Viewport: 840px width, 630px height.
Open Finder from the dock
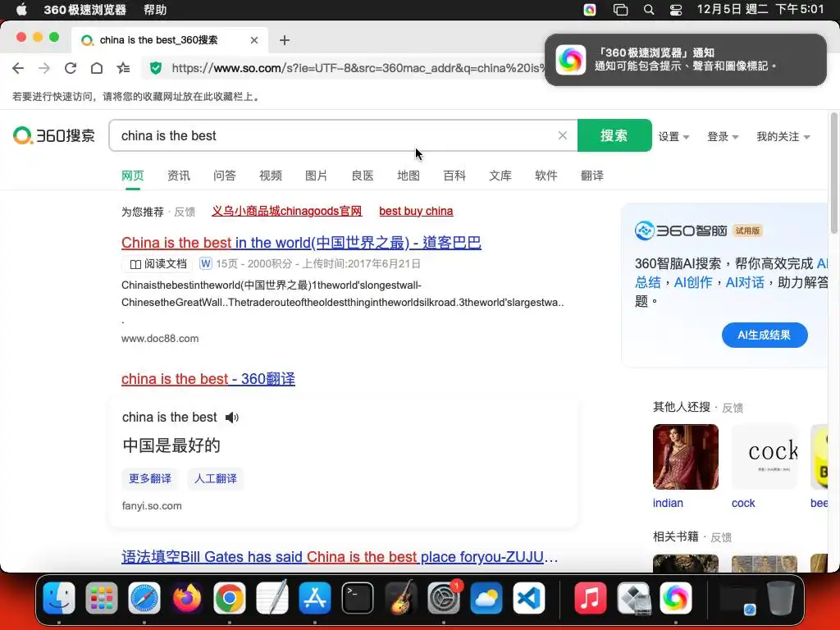(x=58, y=598)
